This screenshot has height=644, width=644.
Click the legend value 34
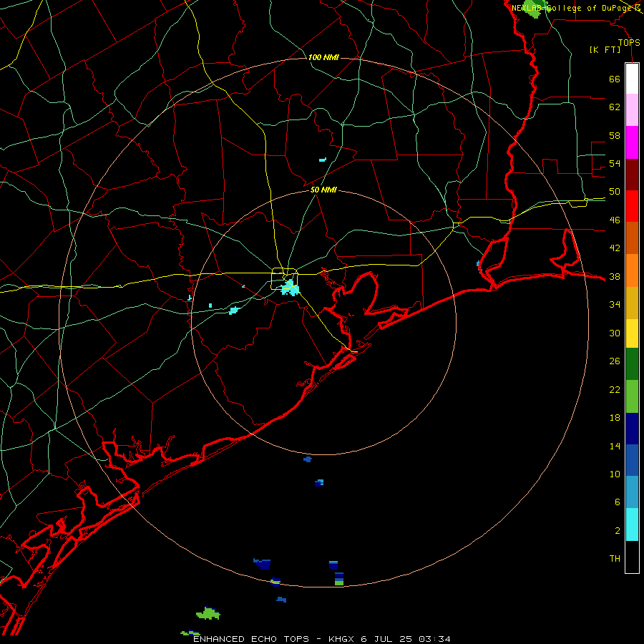[x=615, y=304]
